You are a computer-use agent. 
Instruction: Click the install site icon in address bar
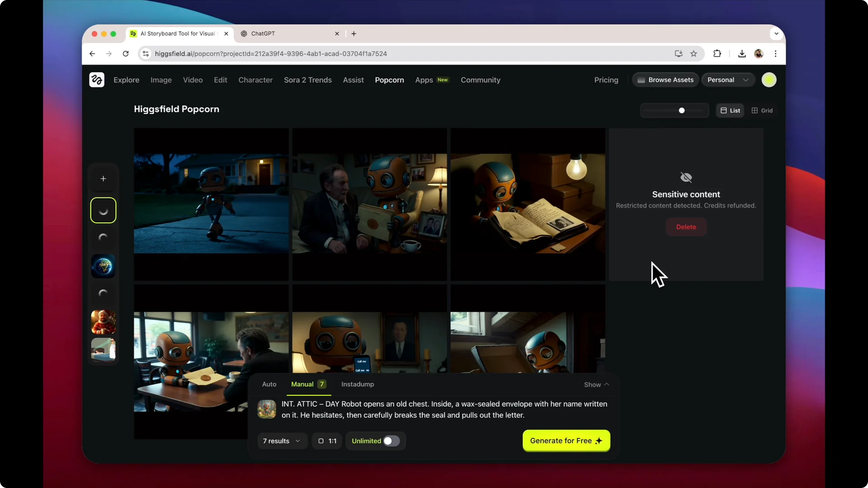pos(678,53)
